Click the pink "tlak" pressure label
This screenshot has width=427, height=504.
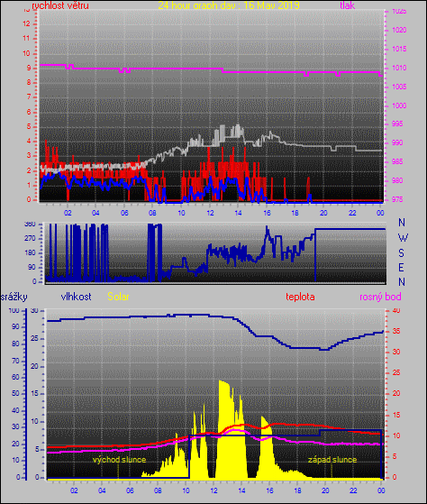(x=348, y=5)
